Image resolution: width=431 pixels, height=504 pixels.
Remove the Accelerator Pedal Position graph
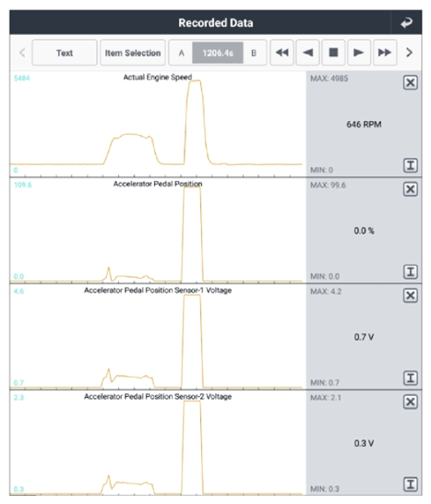[x=411, y=189]
